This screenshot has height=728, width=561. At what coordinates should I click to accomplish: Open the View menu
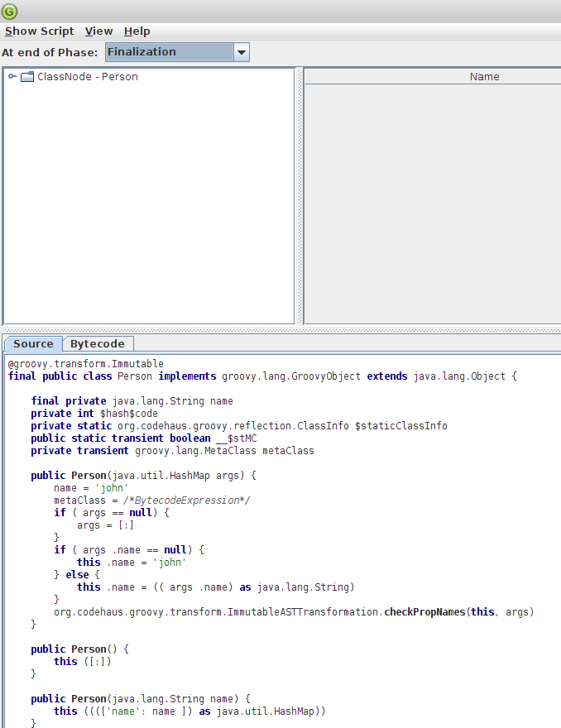[98, 31]
